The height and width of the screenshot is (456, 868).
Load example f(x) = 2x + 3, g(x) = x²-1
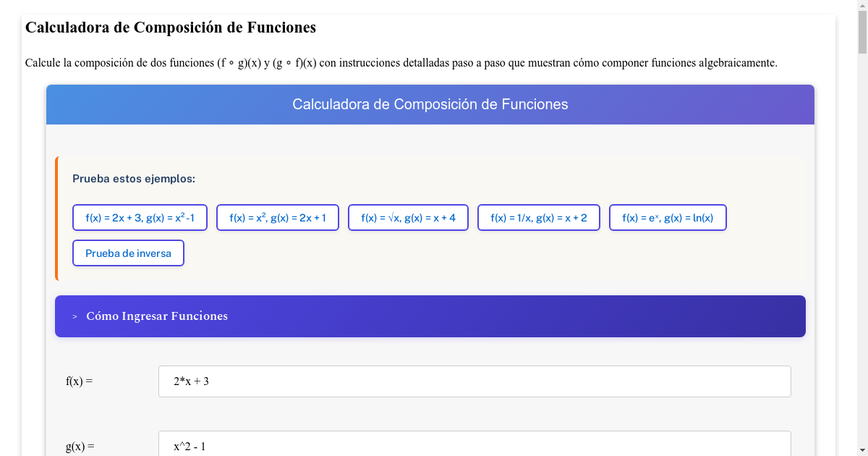pos(140,216)
